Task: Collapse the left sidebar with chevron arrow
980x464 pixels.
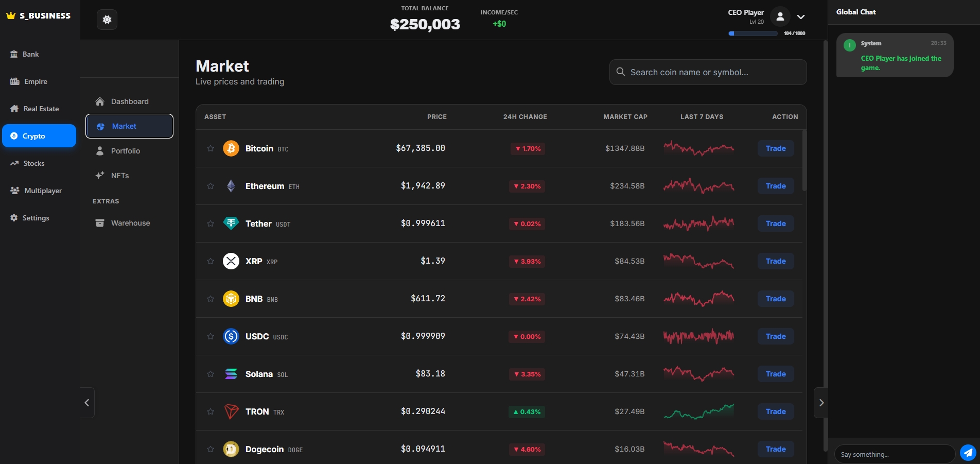Action: tap(87, 403)
